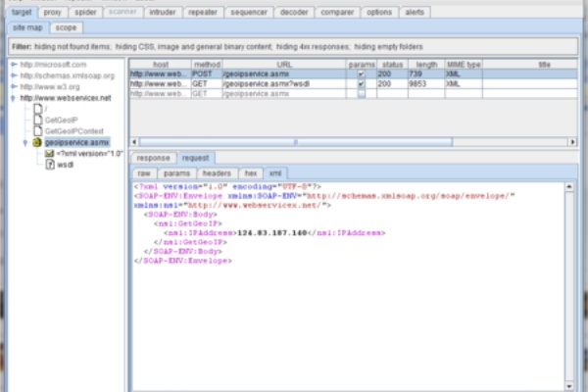Toggle params checkbox in geoipservice.asmx?wsdl row
Screen dimensions: 588x392
coord(361,84)
